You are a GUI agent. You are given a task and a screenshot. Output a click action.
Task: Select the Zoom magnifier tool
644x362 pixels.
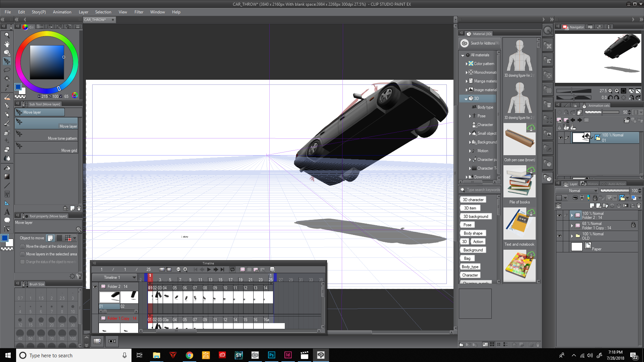click(x=7, y=35)
